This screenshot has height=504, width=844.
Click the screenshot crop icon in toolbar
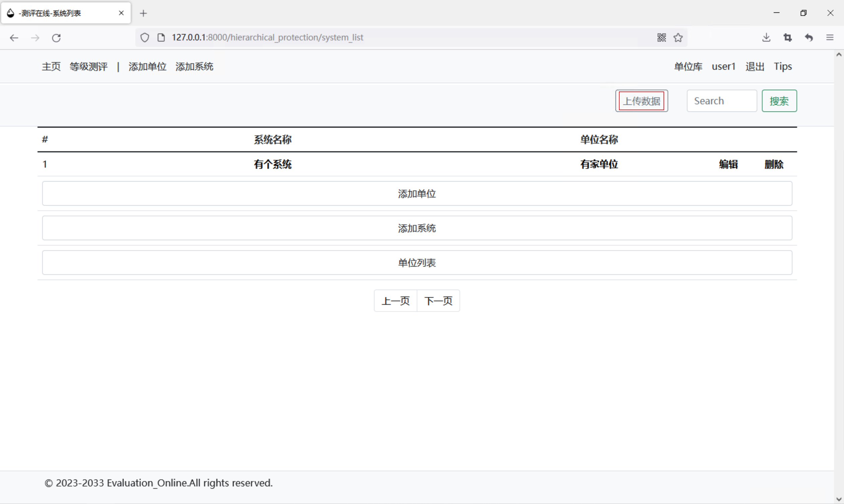pos(788,38)
